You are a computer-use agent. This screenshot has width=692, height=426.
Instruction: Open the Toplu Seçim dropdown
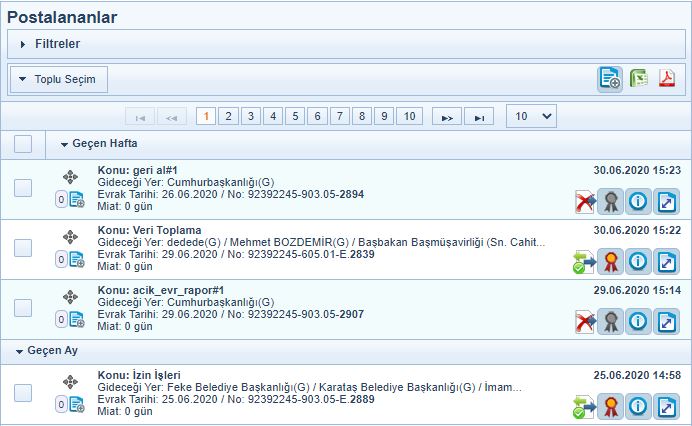tap(59, 79)
